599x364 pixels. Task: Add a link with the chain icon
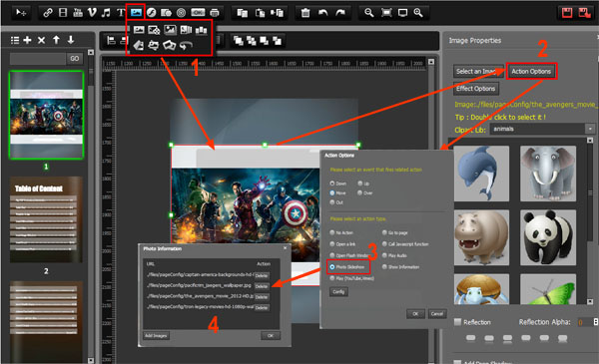[48, 13]
